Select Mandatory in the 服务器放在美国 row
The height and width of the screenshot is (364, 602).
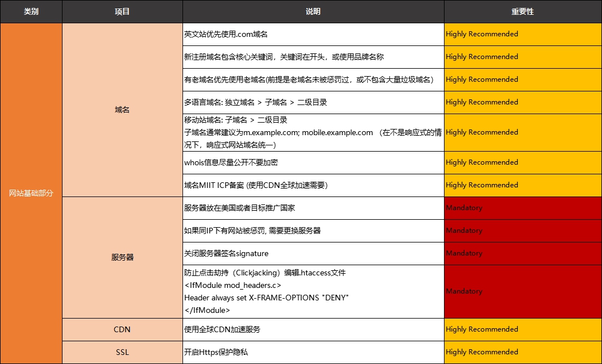(523, 208)
